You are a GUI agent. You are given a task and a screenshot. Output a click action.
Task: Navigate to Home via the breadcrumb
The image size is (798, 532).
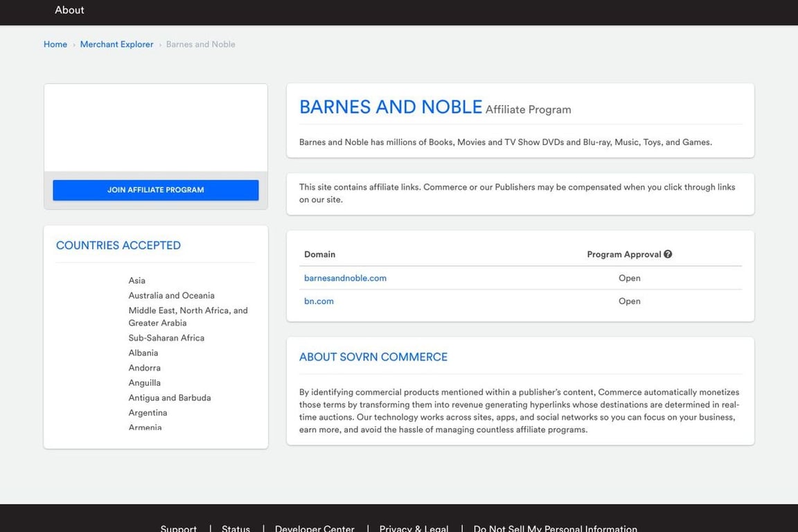click(55, 44)
